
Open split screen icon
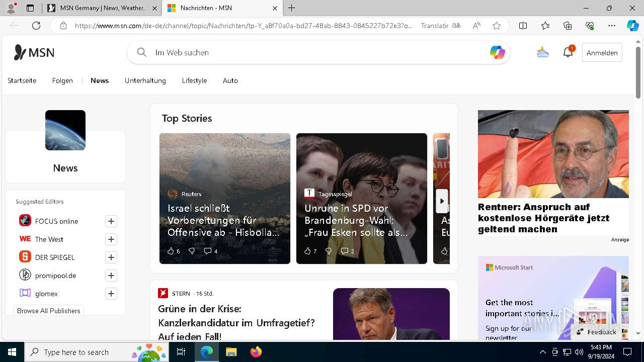pyautogui.click(x=523, y=26)
